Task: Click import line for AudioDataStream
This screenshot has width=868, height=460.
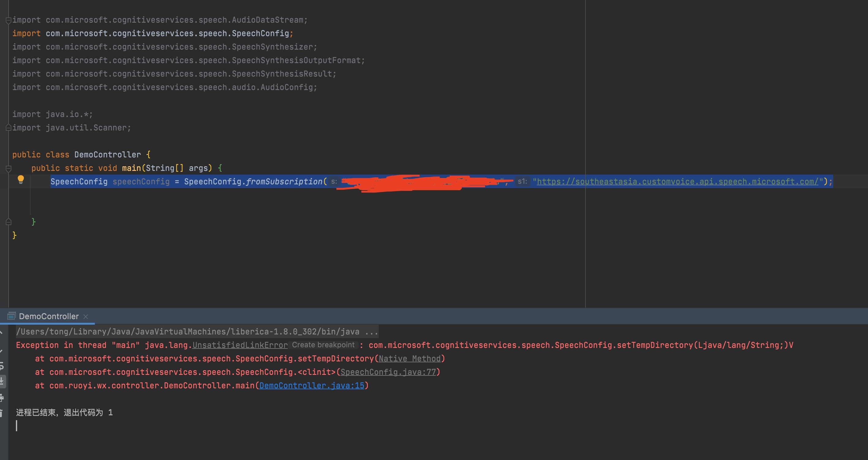Action: [160, 20]
